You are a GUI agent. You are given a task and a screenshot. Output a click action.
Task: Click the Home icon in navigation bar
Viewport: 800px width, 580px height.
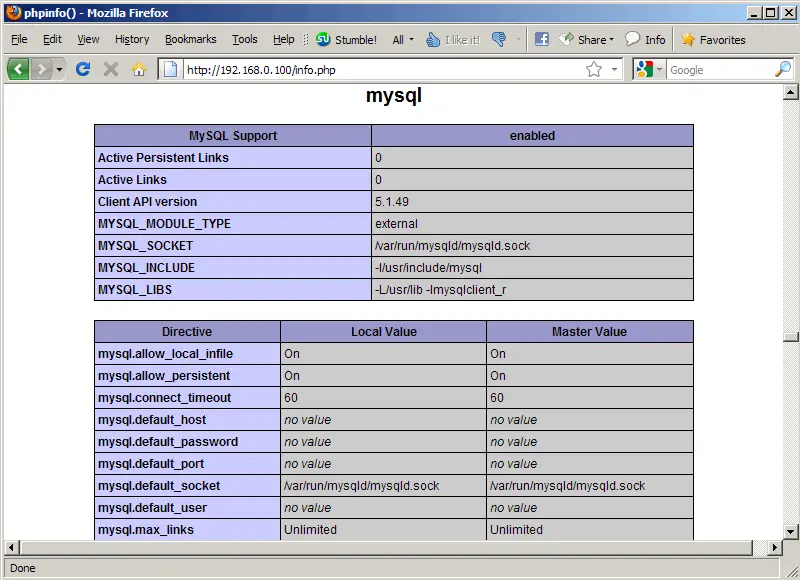139,69
